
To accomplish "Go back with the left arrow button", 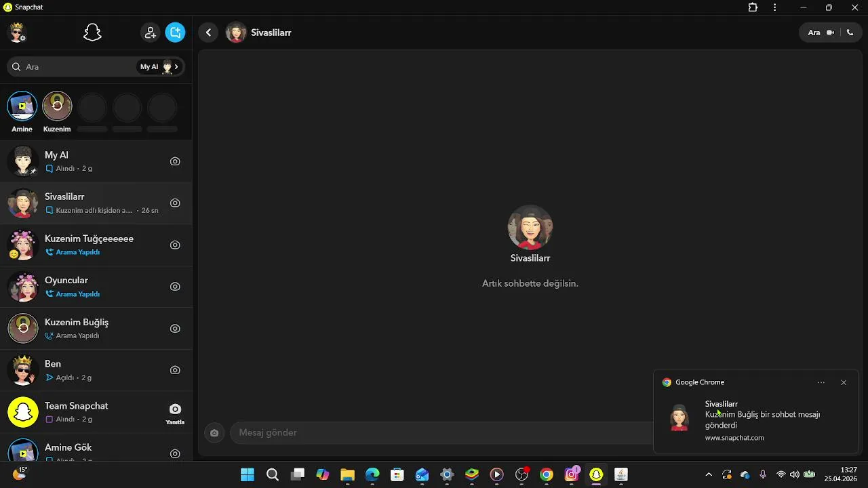I will (x=208, y=33).
